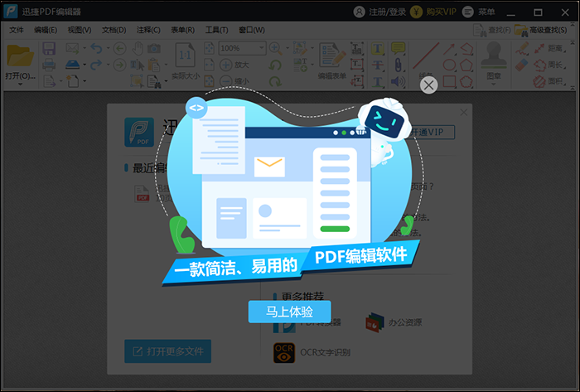The image size is (580, 392).
Task: Click the Paste clipboard icon
Action: (x=154, y=65)
